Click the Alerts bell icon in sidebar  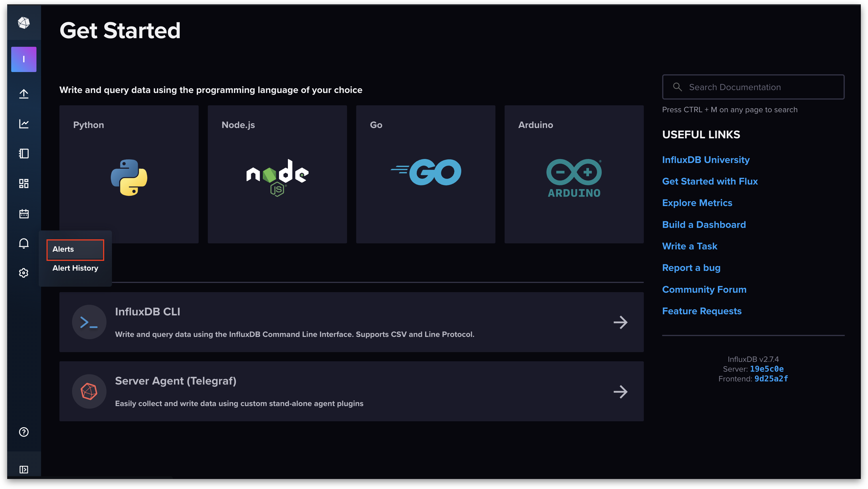pos(24,243)
